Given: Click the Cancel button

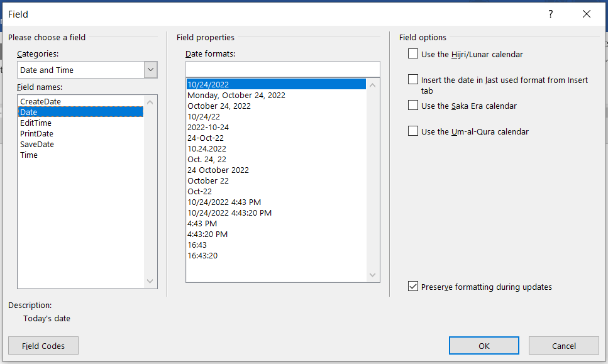Looking at the screenshot, I should coord(563,345).
